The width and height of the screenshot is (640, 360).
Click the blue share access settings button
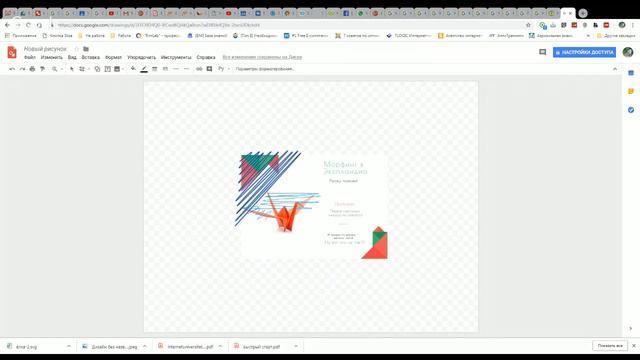584,52
